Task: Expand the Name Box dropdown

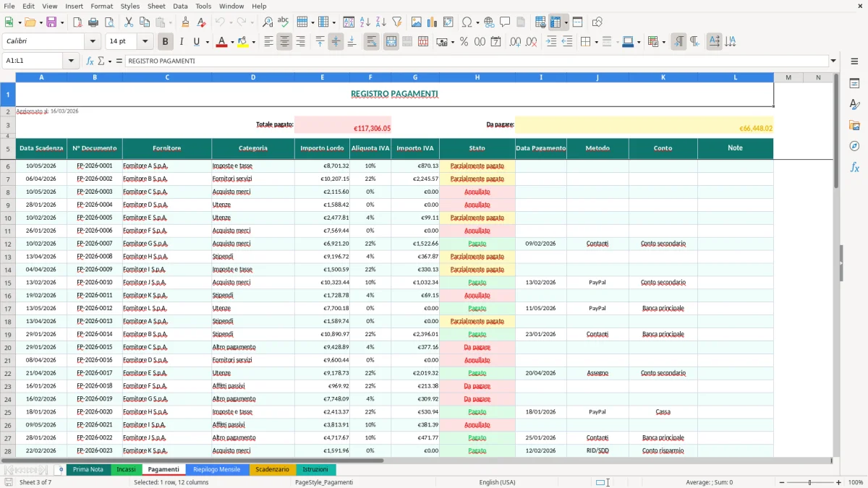Action: click(72, 61)
